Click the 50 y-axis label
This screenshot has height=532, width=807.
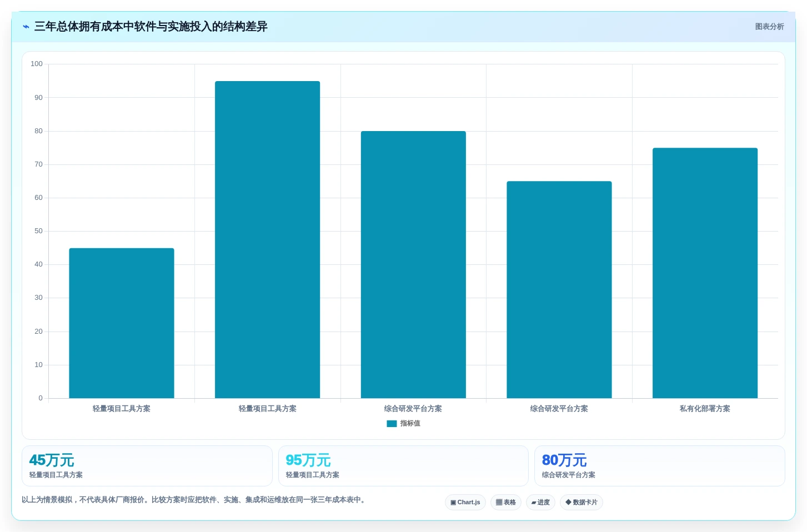click(x=38, y=231)
